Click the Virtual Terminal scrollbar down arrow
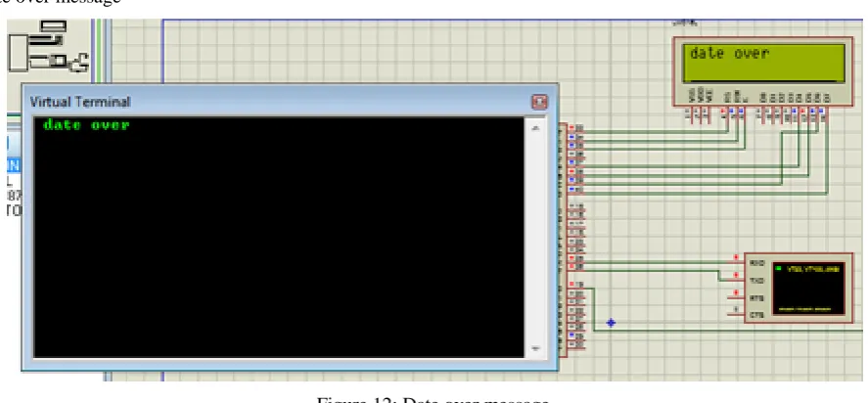This screenshot has height=403, width=868. coord(535,349)
